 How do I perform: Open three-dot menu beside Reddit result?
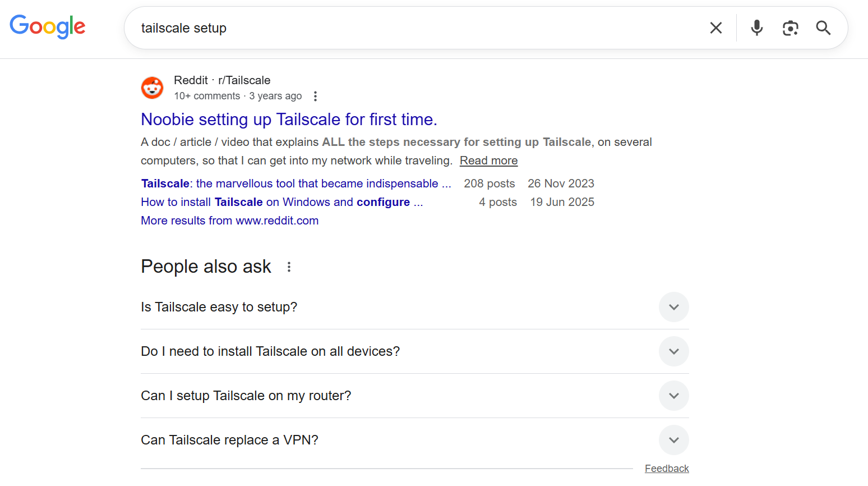[x=315, y=97]
